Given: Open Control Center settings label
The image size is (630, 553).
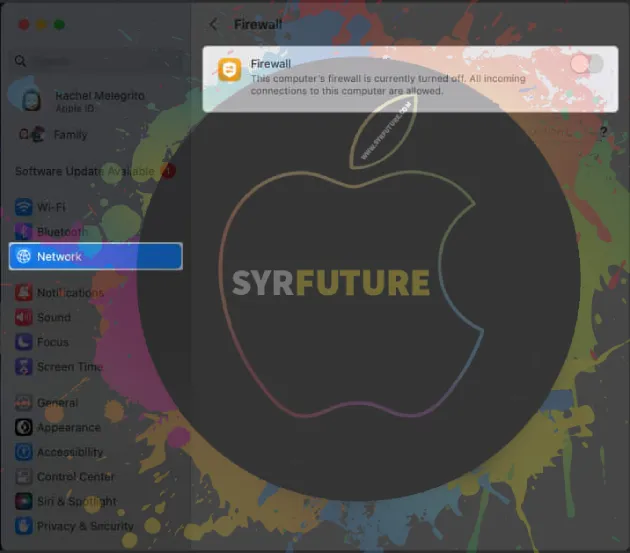Looking at the screenshot, I should 76,477.
